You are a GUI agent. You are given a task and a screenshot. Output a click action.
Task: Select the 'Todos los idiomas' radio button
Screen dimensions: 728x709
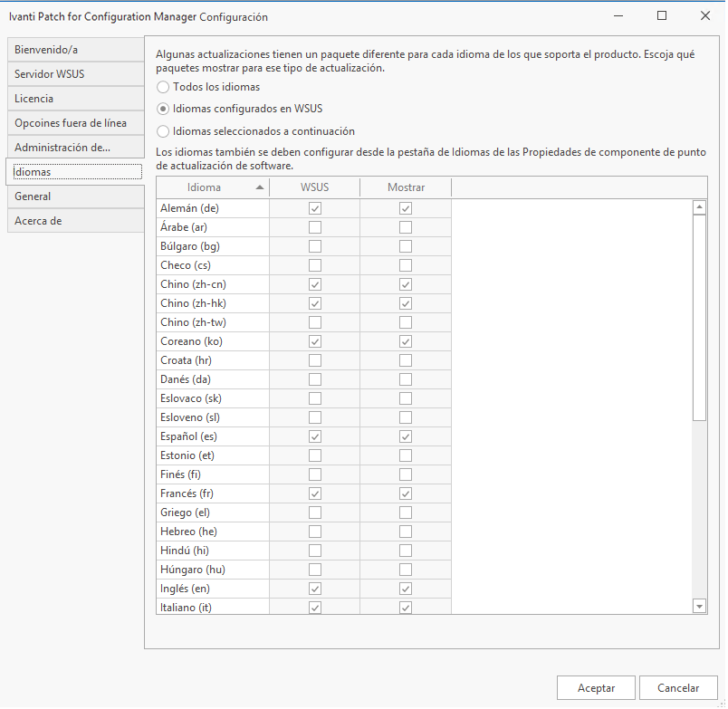163,87
